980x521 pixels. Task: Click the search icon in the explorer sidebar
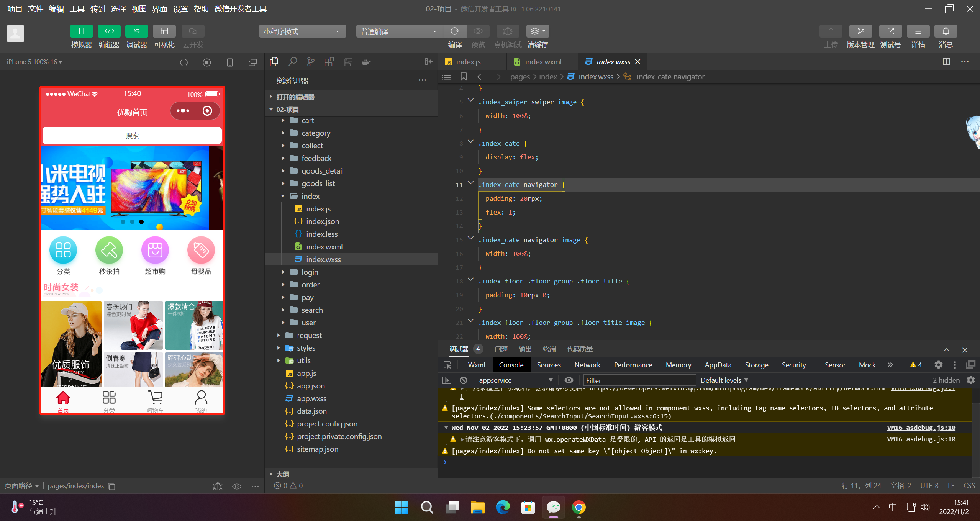pyautogui.click(x=293, y=62)
